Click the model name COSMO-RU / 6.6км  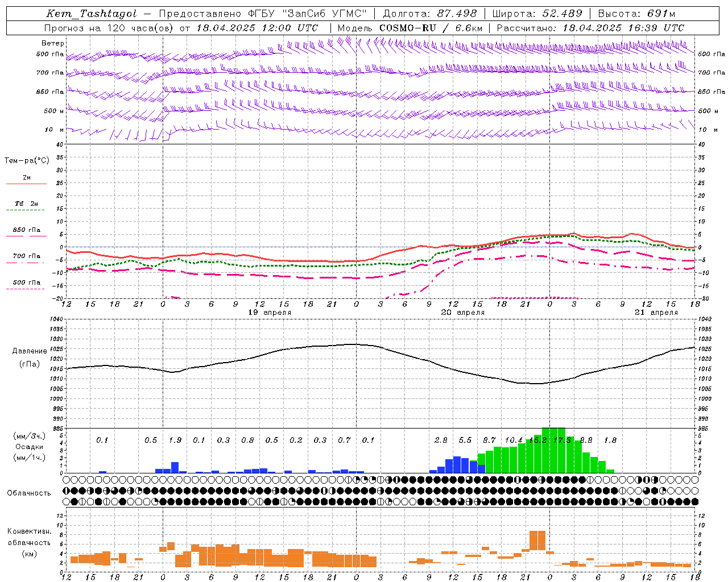432,28
